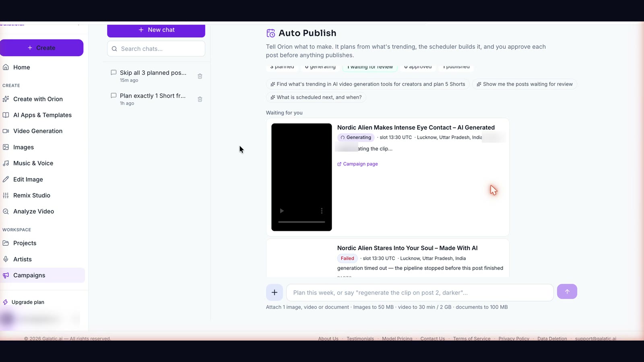The image size is (644, 362).
Task: Open Edit Image tool
Action: (28, 179)
